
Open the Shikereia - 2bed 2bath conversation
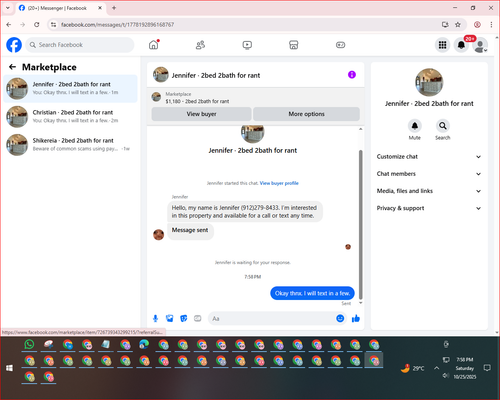click(70, 145)
